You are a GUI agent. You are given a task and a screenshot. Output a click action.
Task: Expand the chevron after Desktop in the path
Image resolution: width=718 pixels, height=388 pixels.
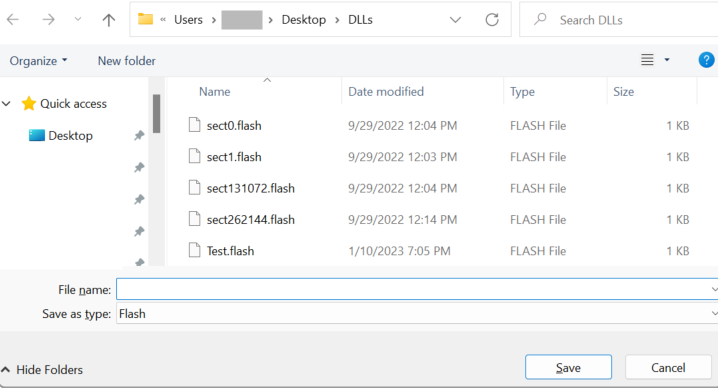[337, 20]
